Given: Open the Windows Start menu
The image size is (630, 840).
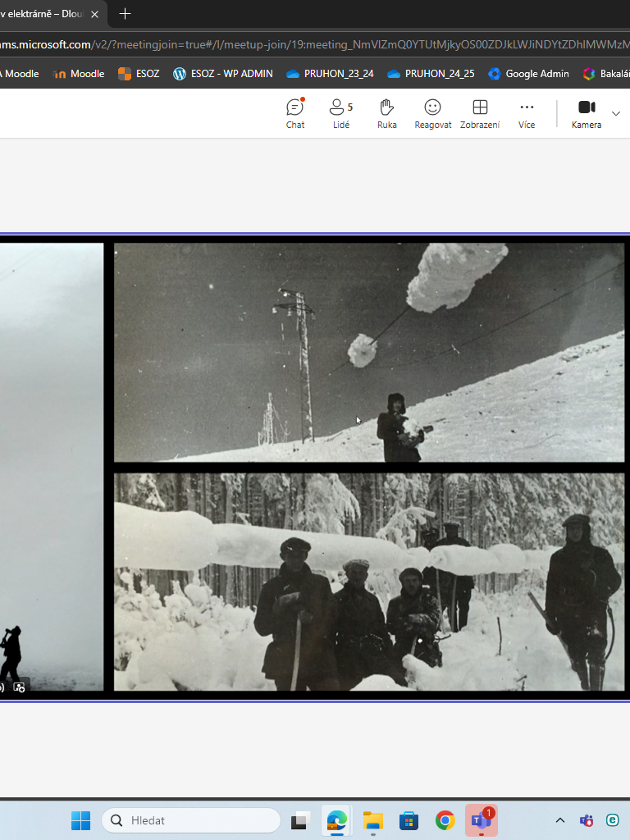Looking at the screenshot, I should 81,820.
